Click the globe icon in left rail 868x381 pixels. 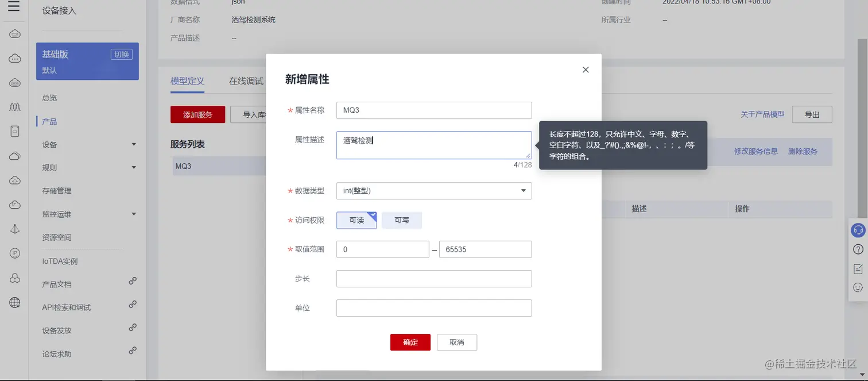(x=15, y=302)
